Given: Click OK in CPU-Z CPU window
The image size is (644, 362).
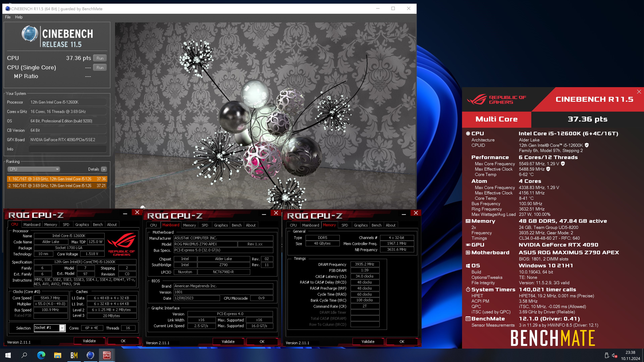Looking at the screenshot, I should [x=123, y=341].
